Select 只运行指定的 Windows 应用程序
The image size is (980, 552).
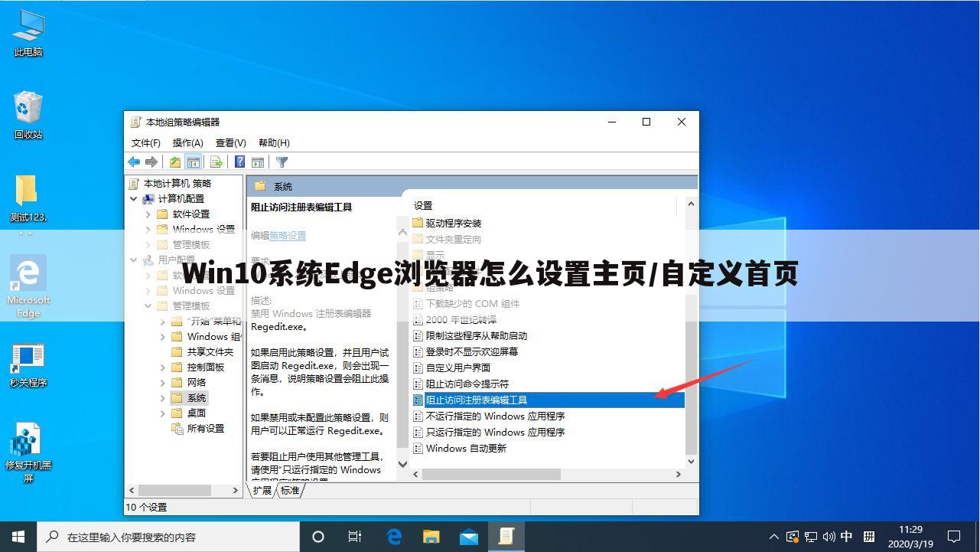(495, 432)
